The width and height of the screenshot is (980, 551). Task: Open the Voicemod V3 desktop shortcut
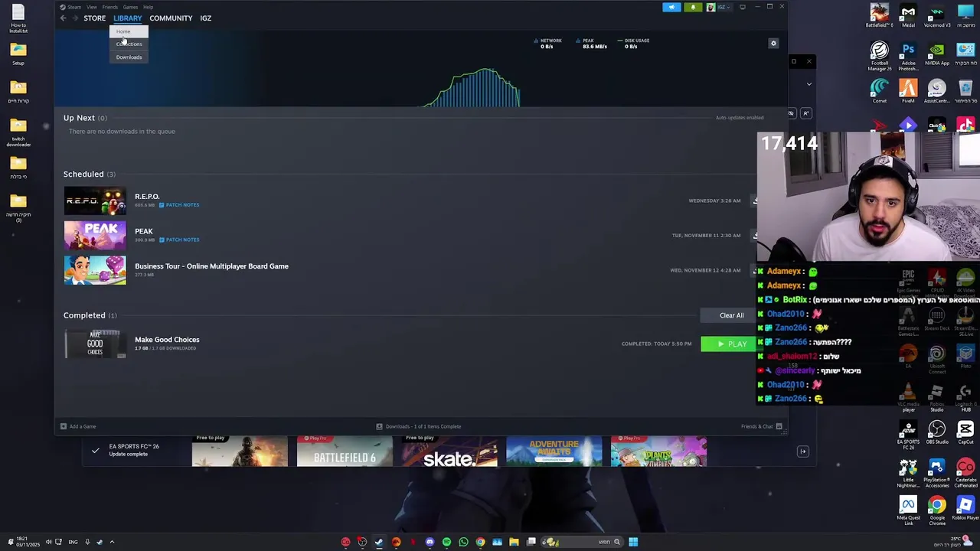pyautogui.click(x=937, y=15)
